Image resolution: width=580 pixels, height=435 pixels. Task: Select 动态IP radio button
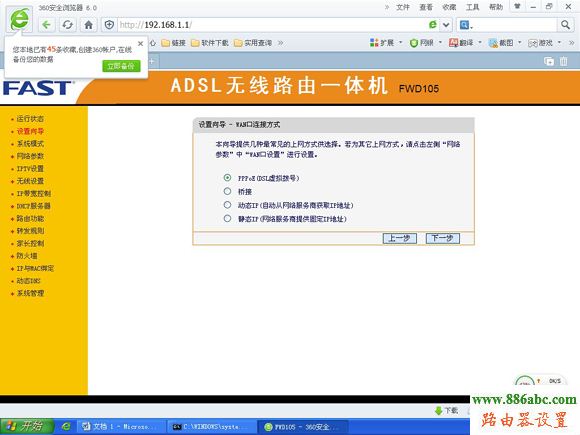click(227, 205)
